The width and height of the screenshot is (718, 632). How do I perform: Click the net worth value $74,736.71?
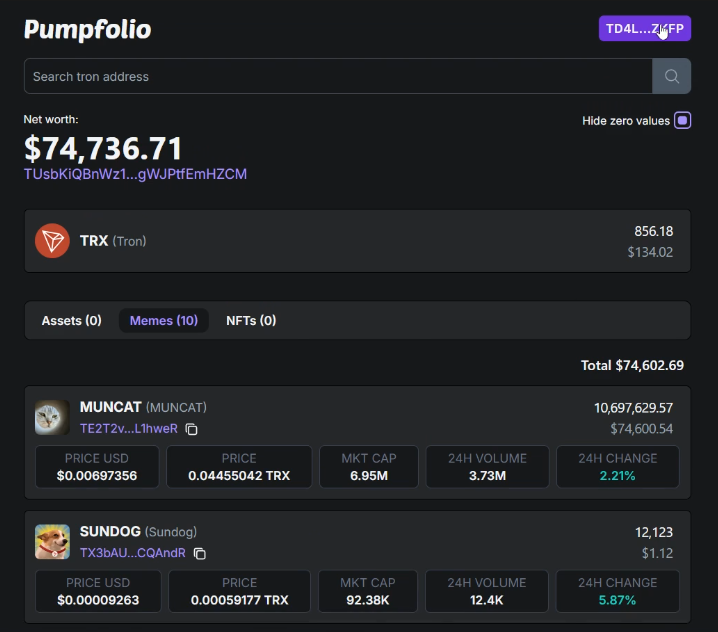tap(103, 148)
